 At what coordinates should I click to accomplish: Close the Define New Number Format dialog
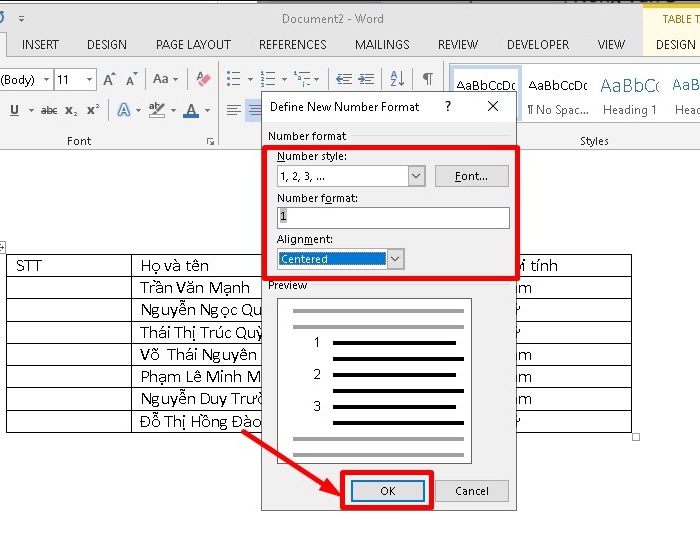(493, 106)
